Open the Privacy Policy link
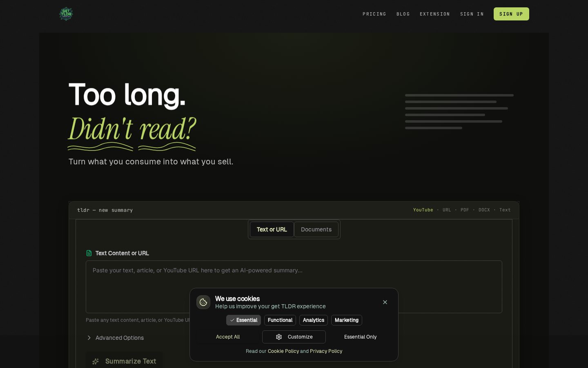Image resolution: width=588 pixels, height=368 pixels. 326,351
